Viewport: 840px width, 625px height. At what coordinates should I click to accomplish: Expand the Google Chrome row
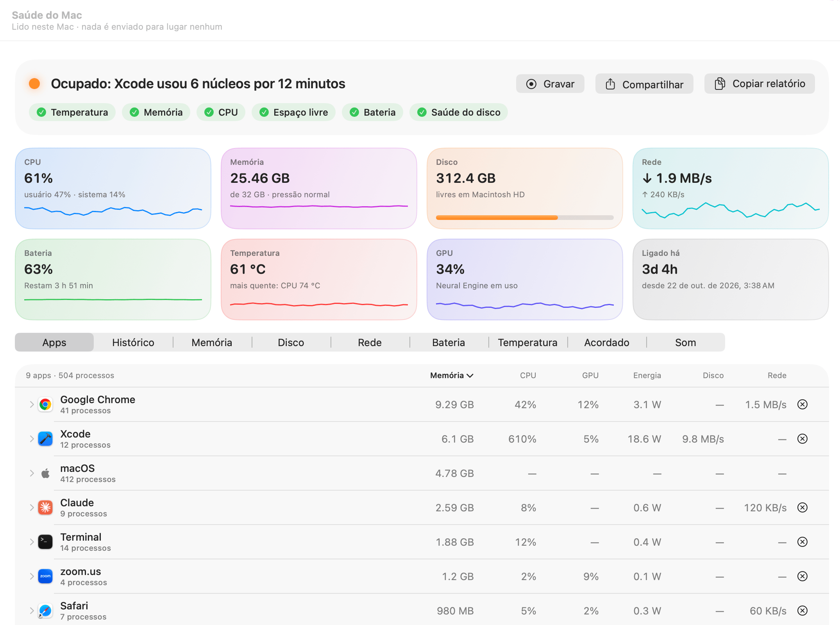pos(32,405)
